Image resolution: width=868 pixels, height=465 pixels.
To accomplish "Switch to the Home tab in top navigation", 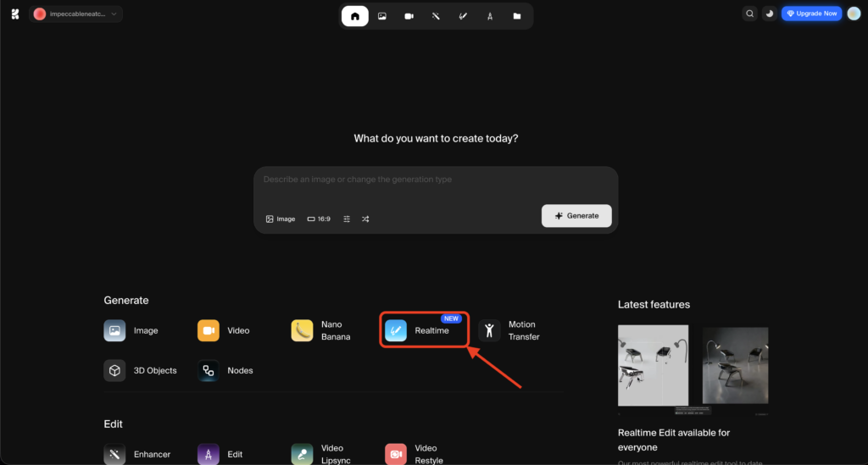I will tap(354, 16).
